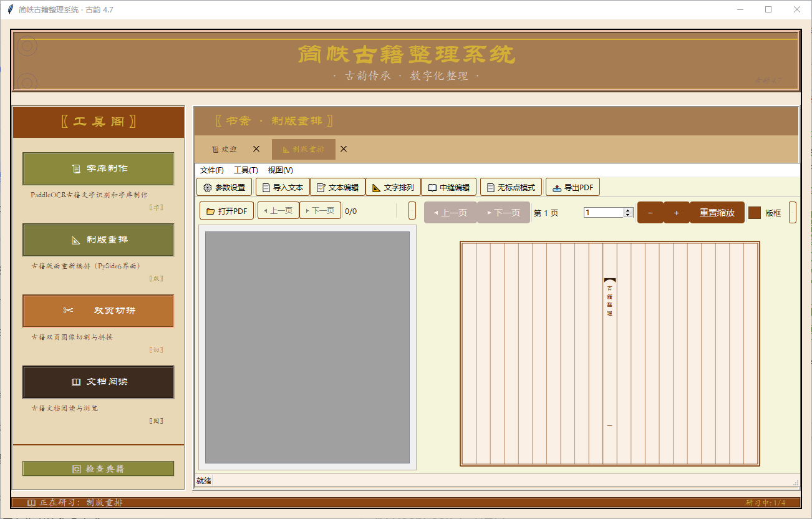
Task: Open the 视图(V) menu
Action: coord(280,170)
